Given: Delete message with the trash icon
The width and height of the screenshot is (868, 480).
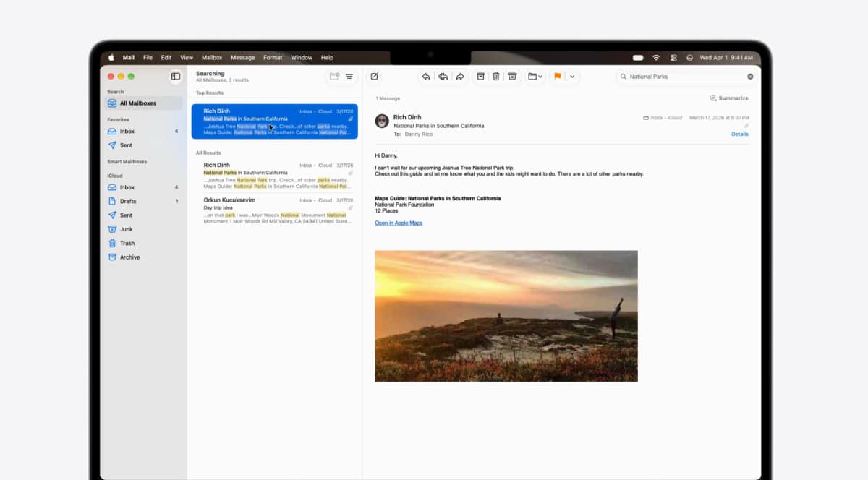Looking at the screenshot, I should [x=496, y=77].
